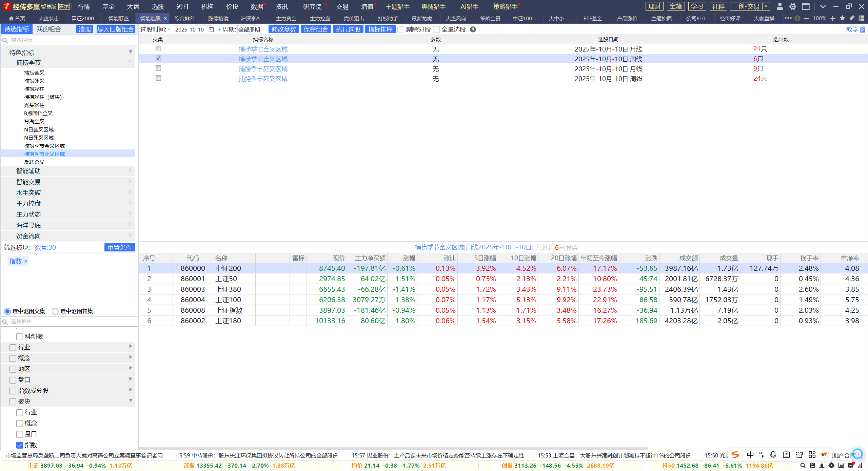Open the 研究院 menu
The image size is (868, 471).
click(x=312, y=6)
